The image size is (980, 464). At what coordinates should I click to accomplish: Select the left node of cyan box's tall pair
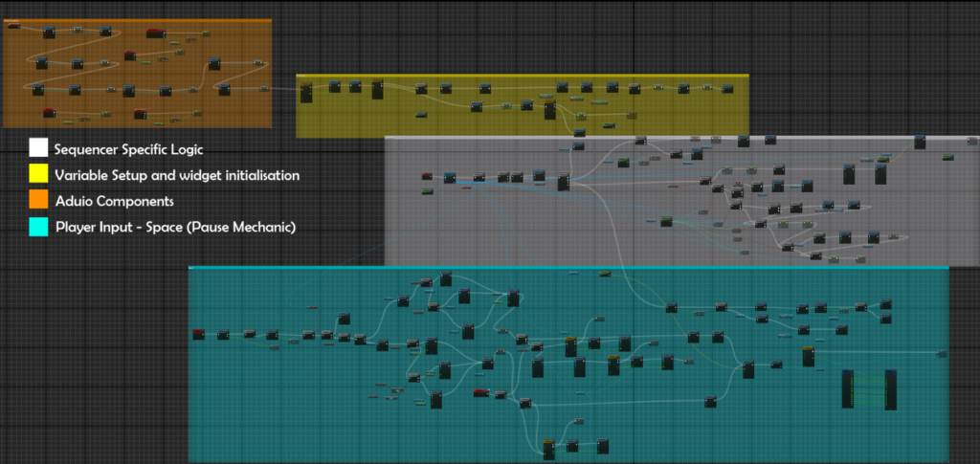[847, 389]
